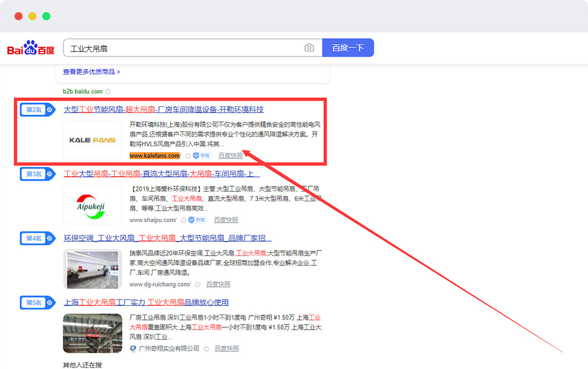Click the 瑞泰风品牌 description text
The image size is (588, 369).
point(225,263)
